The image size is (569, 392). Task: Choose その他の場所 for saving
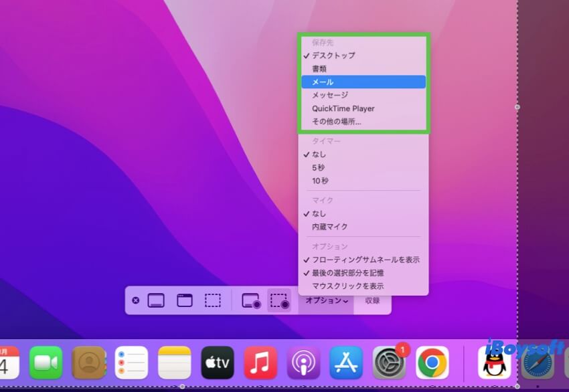click(x=333, y=122)
